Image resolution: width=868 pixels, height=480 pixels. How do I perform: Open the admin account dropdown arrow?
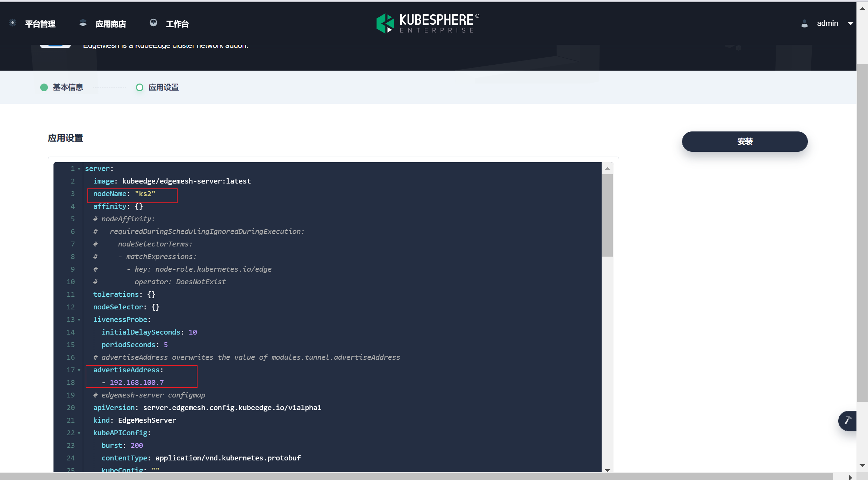click(851, 23)
